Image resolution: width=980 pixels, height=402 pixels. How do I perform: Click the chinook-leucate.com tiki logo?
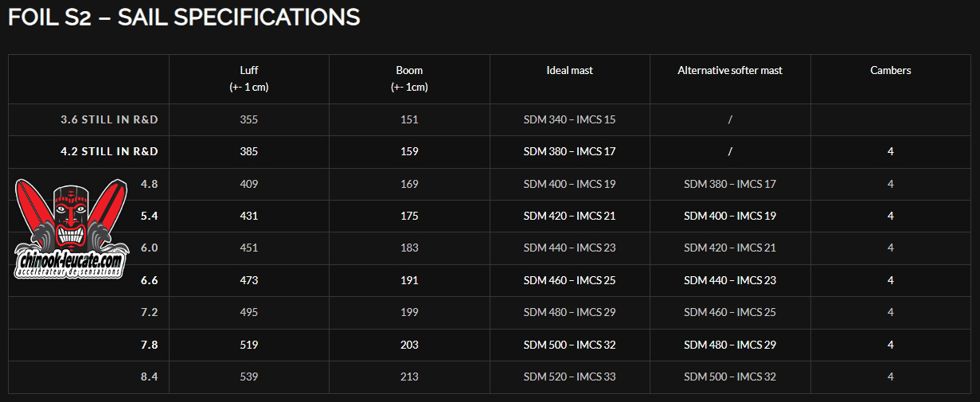click(69, 232)
